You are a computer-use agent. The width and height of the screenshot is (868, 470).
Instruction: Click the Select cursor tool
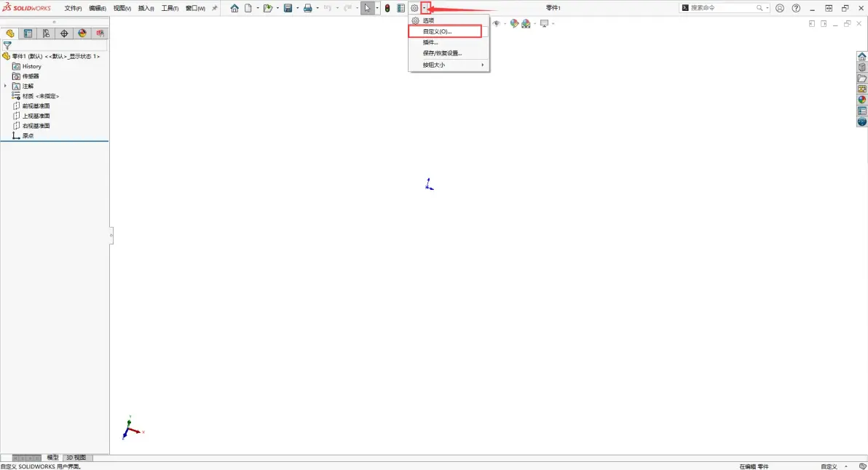coord(367,8)
